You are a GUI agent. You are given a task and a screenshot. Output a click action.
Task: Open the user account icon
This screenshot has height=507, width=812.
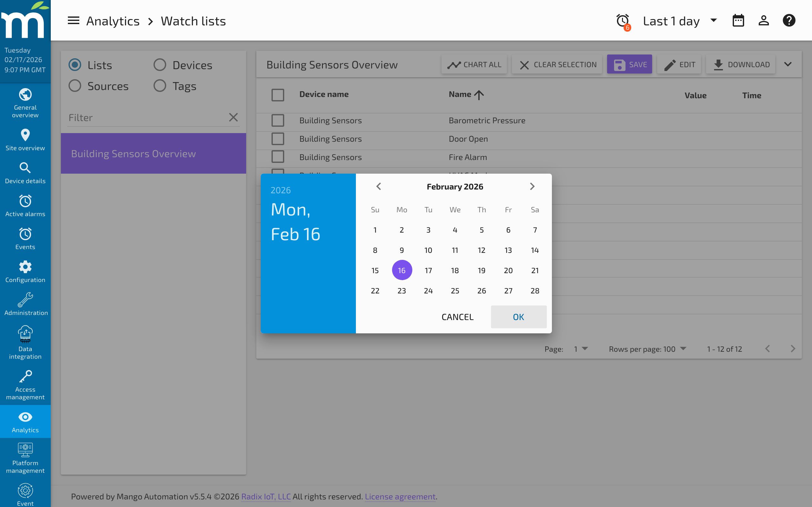pyautogui.click(x=764, y=20)
